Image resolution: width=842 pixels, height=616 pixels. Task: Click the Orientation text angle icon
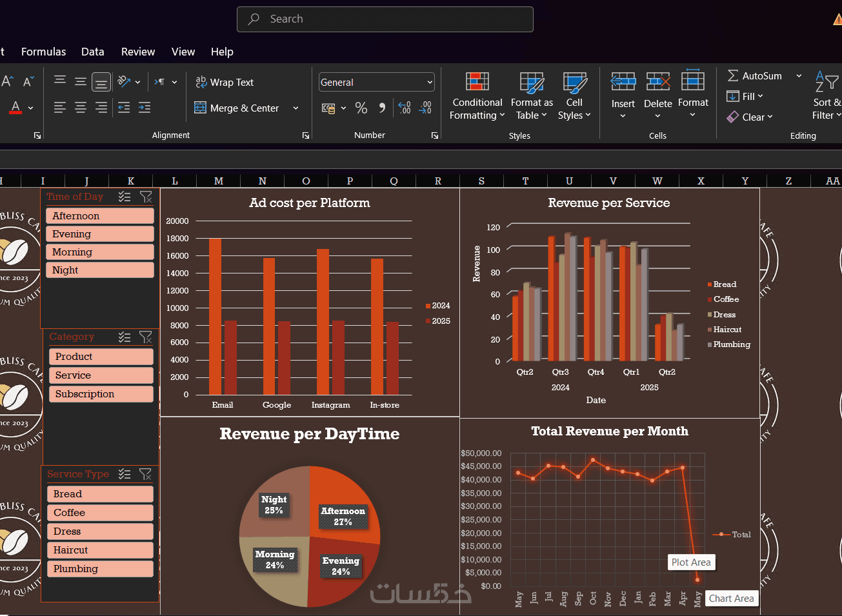click(x=125, y=82)
